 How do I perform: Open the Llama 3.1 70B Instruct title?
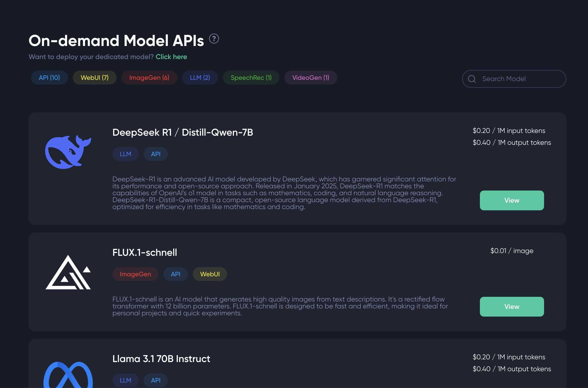pos(161,359)
